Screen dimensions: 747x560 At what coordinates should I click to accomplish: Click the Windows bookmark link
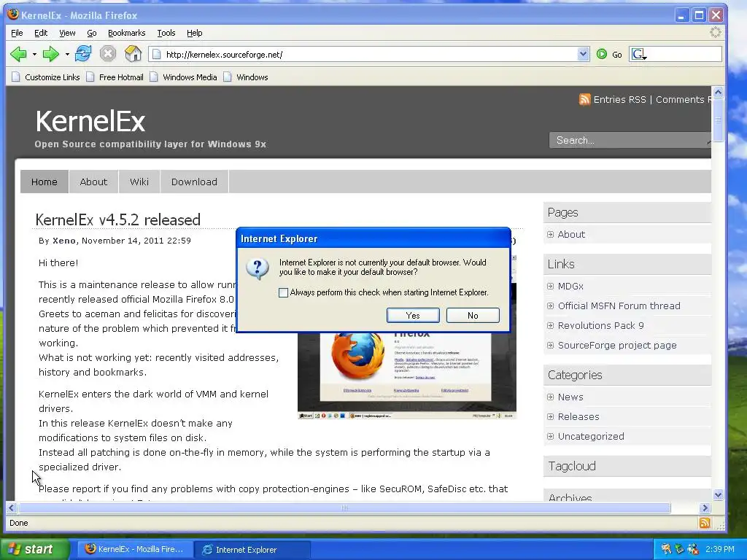click(x=252, y=77)
